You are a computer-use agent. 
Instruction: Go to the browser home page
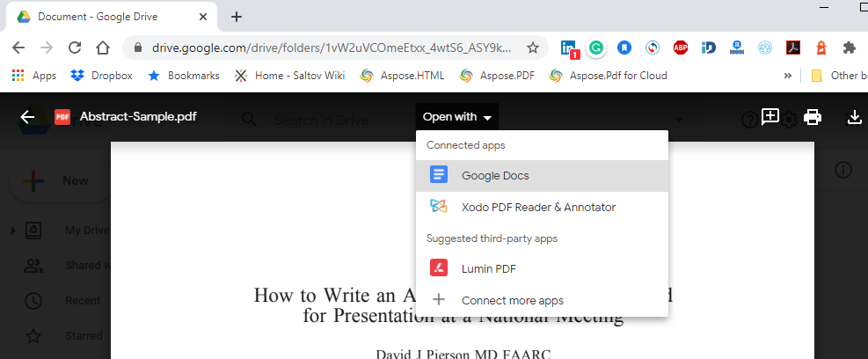(103, 48)
